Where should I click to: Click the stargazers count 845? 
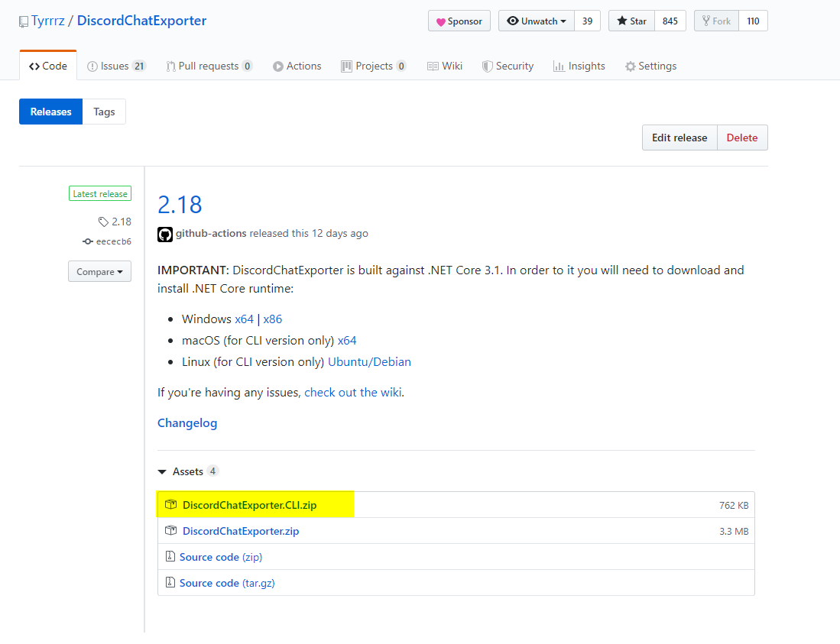[670, 21]
